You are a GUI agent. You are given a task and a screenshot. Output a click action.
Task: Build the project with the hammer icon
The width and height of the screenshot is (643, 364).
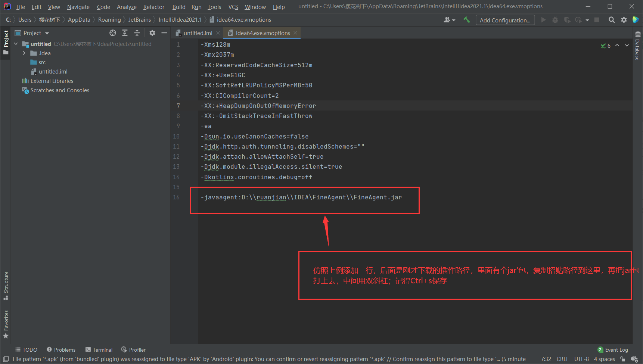tap(467, 20)
